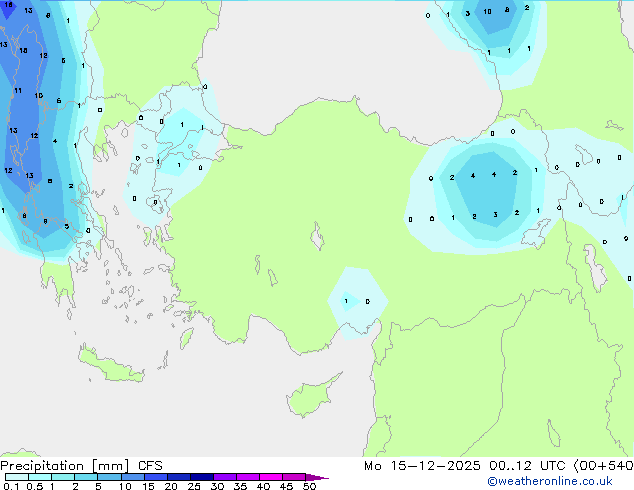Select the 0.1–0.5 mm palest cyan legend swatch
Screen dimensions: 634x490
(17, 477)
